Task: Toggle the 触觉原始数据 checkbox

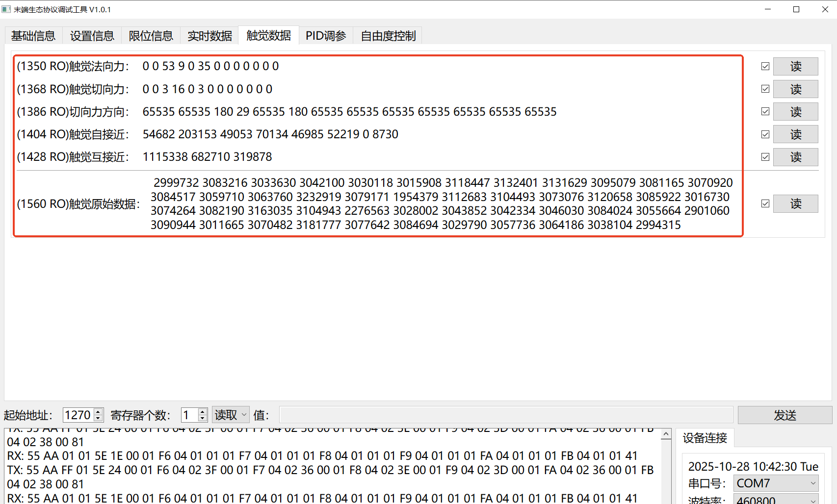Action: click(765, 203)
